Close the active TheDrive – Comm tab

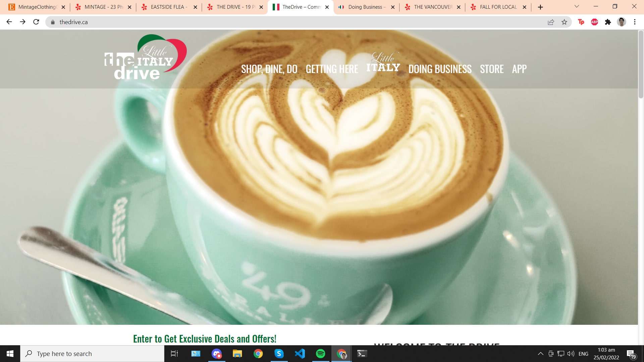pyautogui.click(x=327, y=7)
